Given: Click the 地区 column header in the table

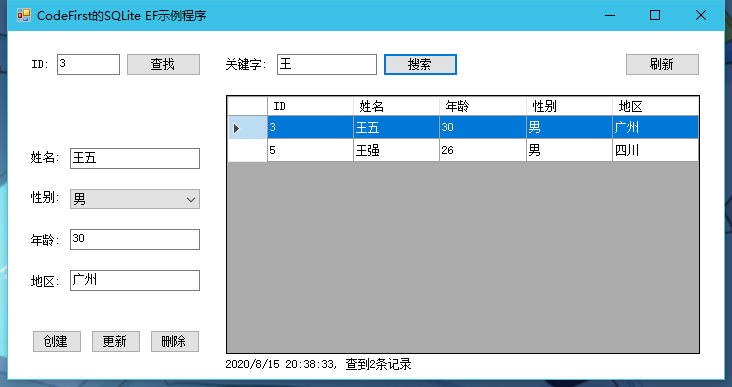Looking at the screenshot, I should click(x=655, y=106).
